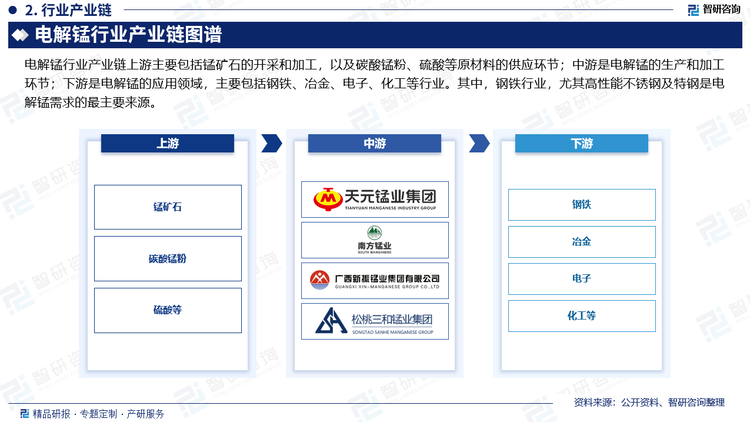Open the 广西新振锰业集团有限公司 logo card
750x422 pixels.
pos(375,280)
